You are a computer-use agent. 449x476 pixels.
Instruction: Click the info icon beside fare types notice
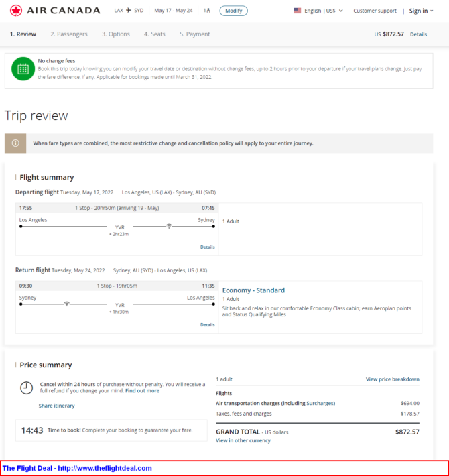(15, 143)
